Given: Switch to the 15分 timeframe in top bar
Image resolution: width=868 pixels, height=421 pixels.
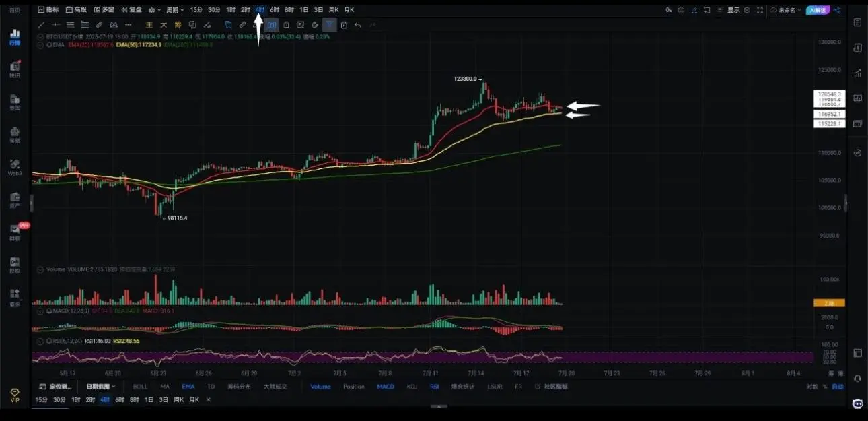Looking at the screenshot, I should pos(196,10).
